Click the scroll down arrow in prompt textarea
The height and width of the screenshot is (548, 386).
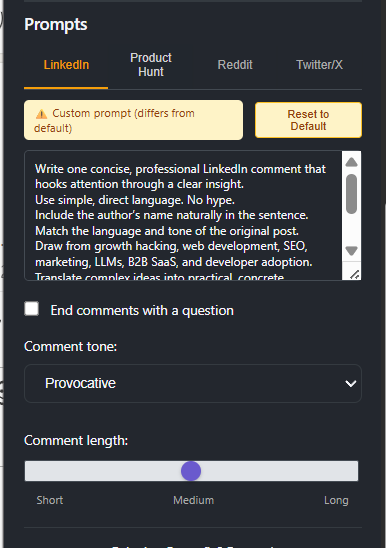pyautogui.click(x=351, y=251)
